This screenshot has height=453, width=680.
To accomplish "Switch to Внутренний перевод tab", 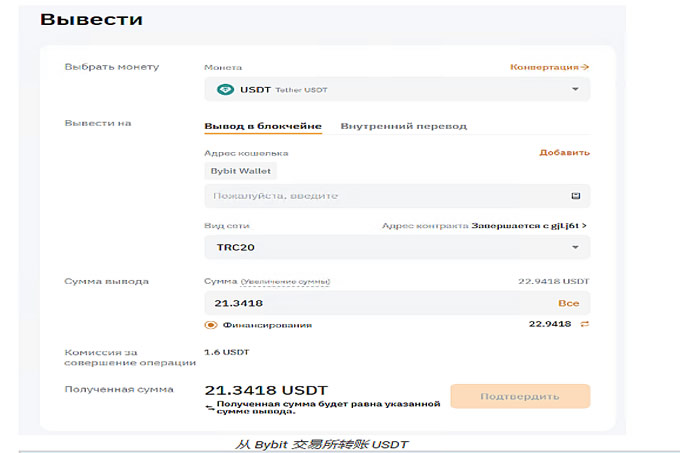I will coord(403,126).
